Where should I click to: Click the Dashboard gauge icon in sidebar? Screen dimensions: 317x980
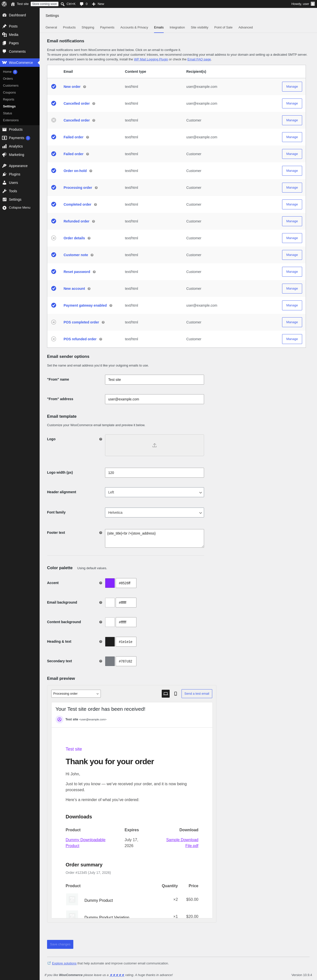tap(4, 15)
